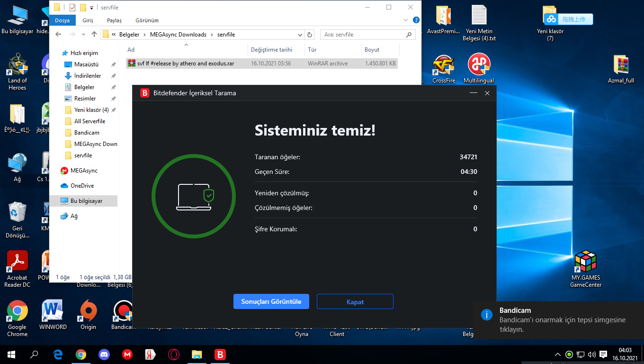The width and height of the screenshot is (644, 364).
Task: Click the Explorer refresh icon
Action: pyautogui.click(x=310, y=35)
